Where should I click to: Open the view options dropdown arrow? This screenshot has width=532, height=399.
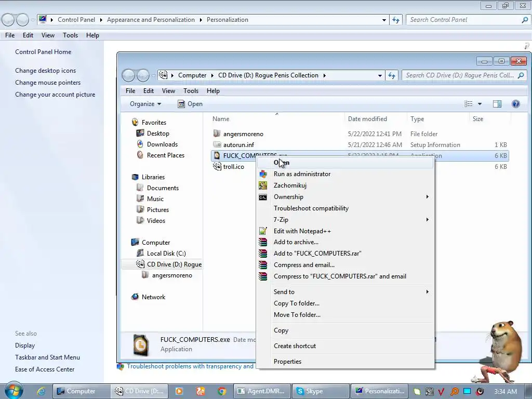(480, 104)
